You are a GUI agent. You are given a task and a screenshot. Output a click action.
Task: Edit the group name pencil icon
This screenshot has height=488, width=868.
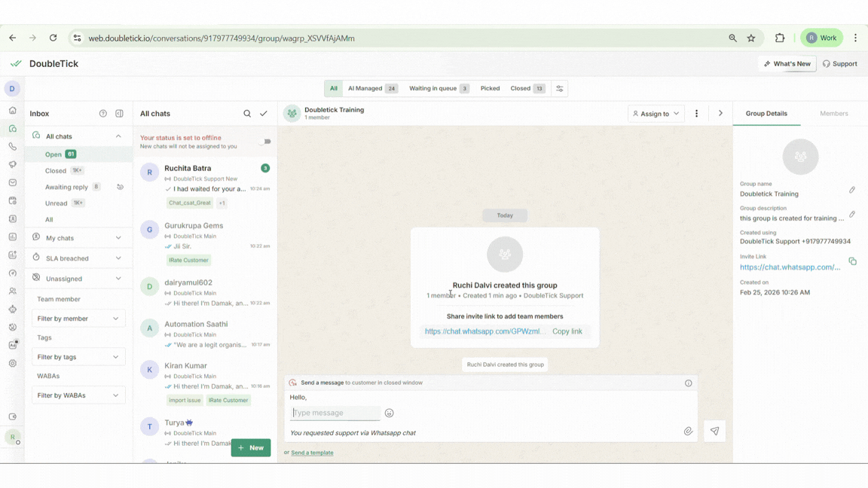[x=852, y=190]
